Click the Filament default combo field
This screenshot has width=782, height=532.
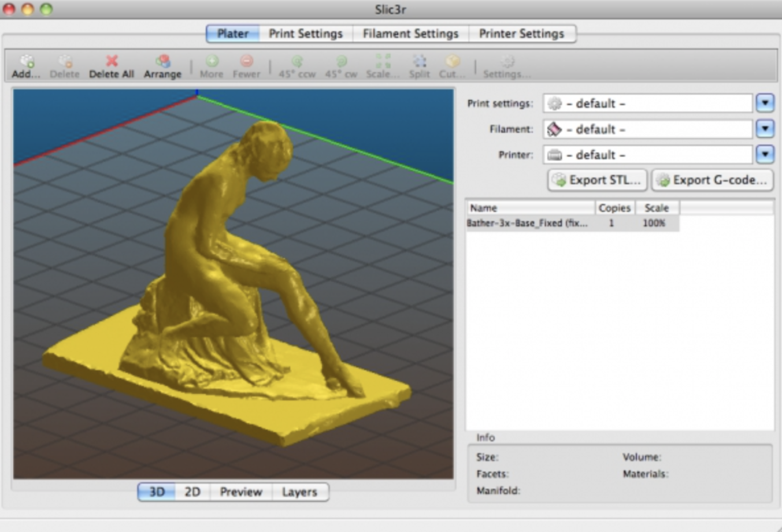648,129
